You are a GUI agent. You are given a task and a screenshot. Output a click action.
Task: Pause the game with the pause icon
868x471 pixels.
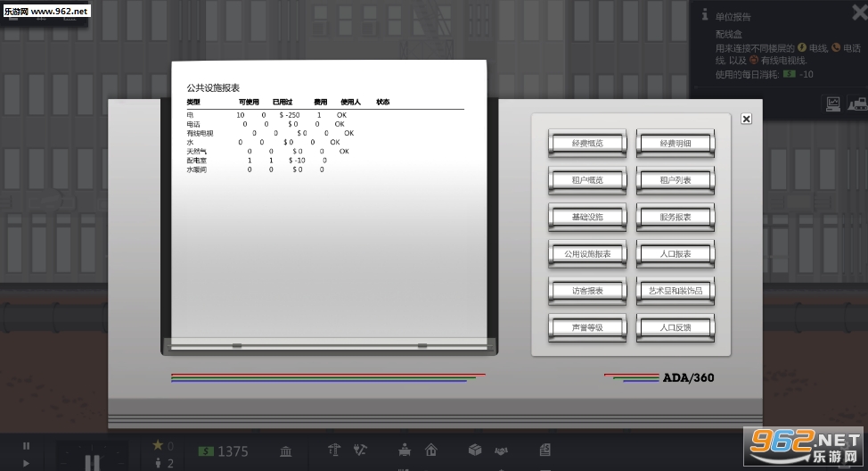[26, 445]
